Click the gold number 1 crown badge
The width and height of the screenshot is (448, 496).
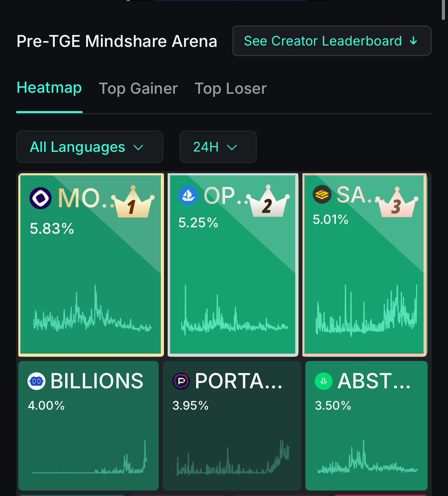tap(131, 202)
